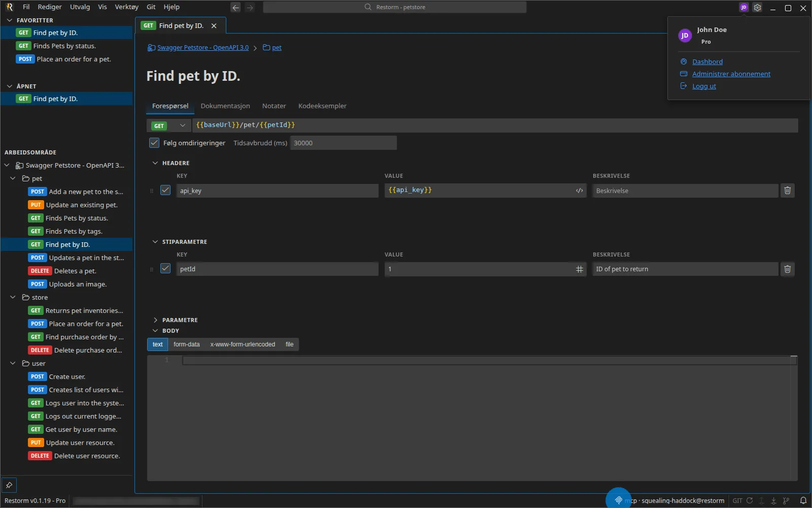
Task: Close the Find pet by ID. tab
Action: tap(214, 26)
